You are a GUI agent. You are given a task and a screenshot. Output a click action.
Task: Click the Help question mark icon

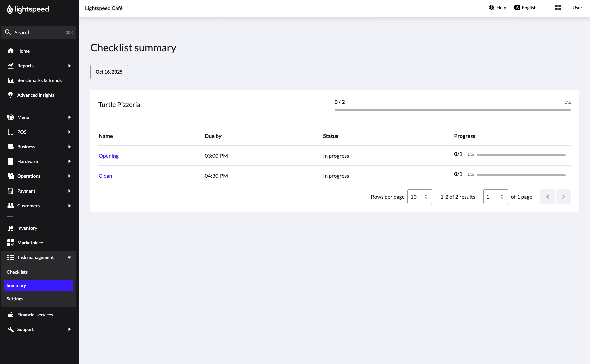491,8
